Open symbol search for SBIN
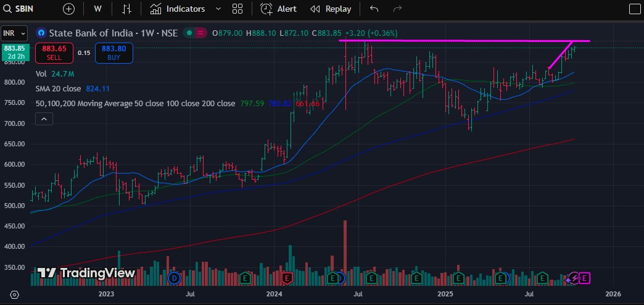This screenshot has width=644, height=305. click(x=19, y=9)
